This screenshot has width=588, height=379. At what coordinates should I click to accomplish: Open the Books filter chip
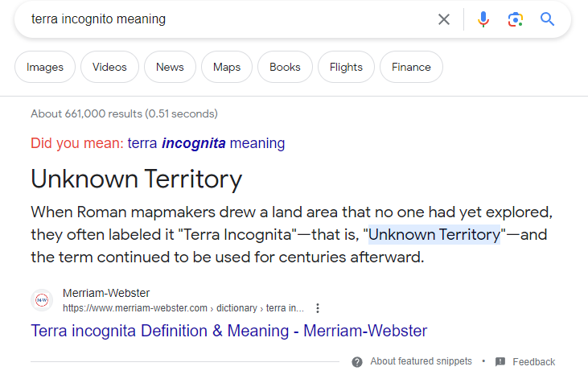coord(285,67)
